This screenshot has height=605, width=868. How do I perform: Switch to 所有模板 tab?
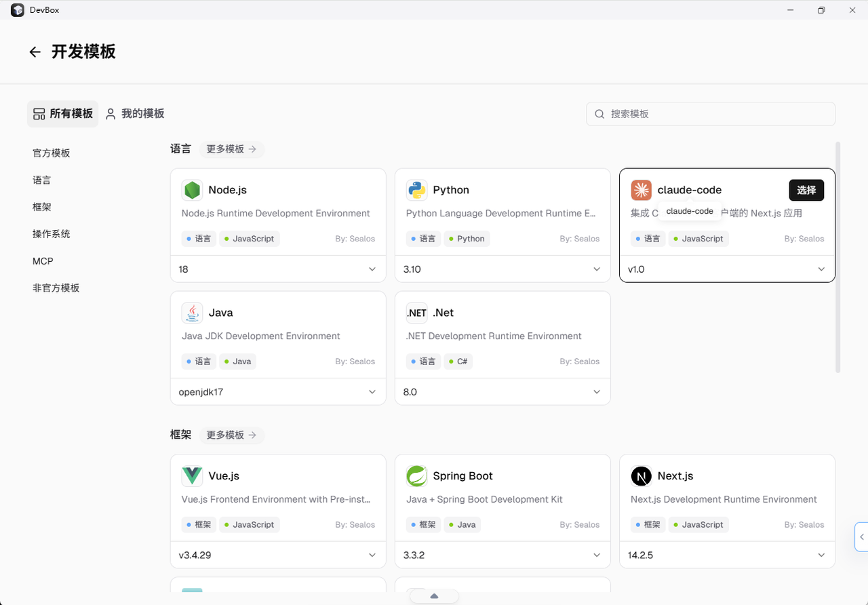pyautogui.click(x=62, y=114)
